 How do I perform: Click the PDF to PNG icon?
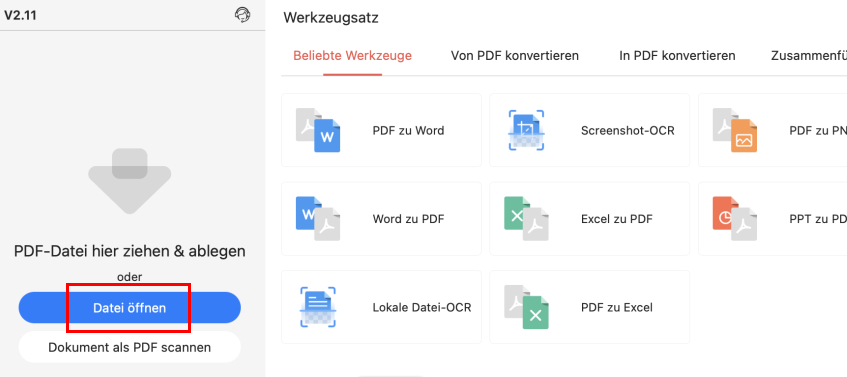click(x=735, y=130)
